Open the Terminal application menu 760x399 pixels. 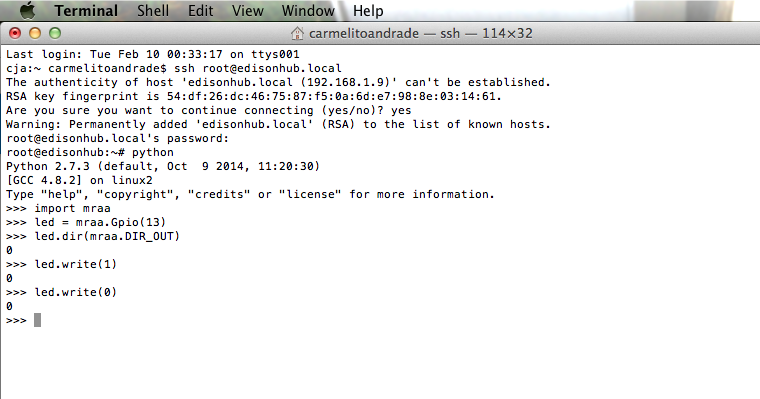tap(86, 11)
